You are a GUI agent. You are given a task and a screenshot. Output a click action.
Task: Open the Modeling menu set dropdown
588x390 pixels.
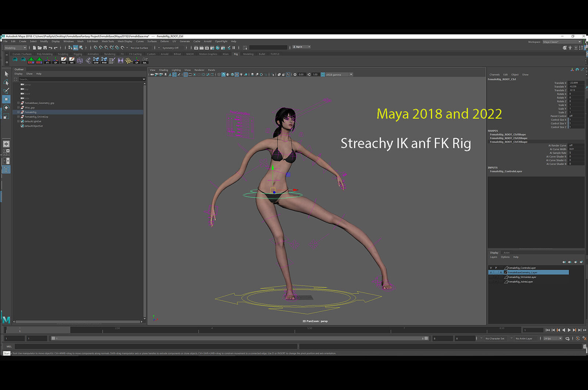pyautogui.click(x=15, y=47)
